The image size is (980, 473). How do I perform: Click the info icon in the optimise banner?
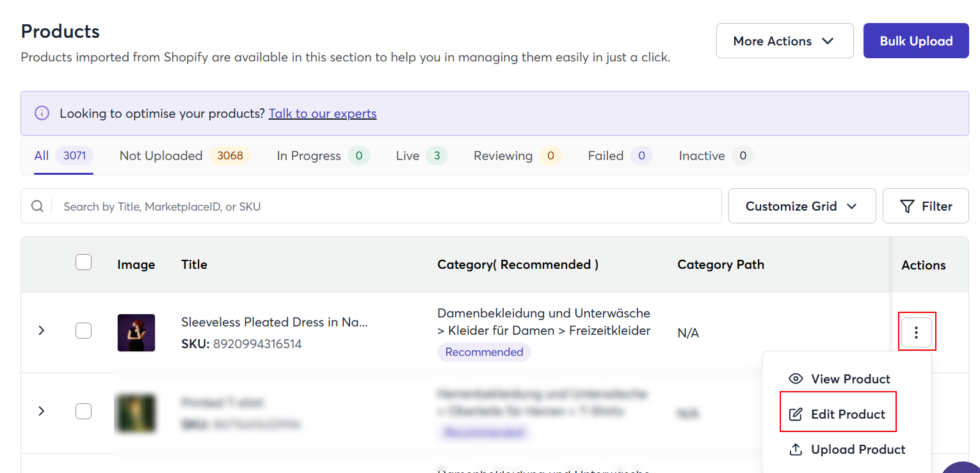(42, 113)
